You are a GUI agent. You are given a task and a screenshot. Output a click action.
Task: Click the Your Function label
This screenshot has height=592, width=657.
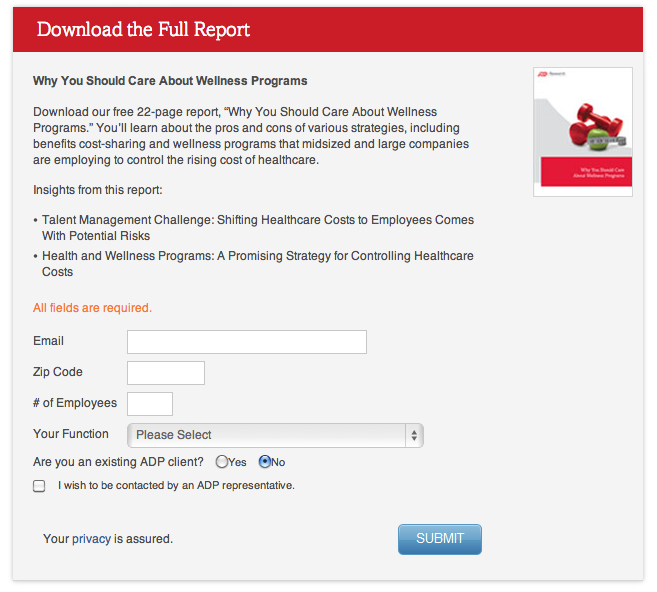pyautogui.click(x=71, y=434)
